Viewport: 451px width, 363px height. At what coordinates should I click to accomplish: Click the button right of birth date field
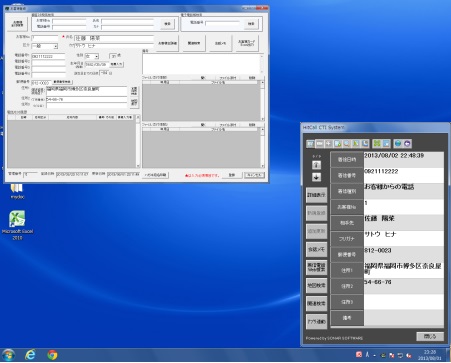[x=117, y=64]
